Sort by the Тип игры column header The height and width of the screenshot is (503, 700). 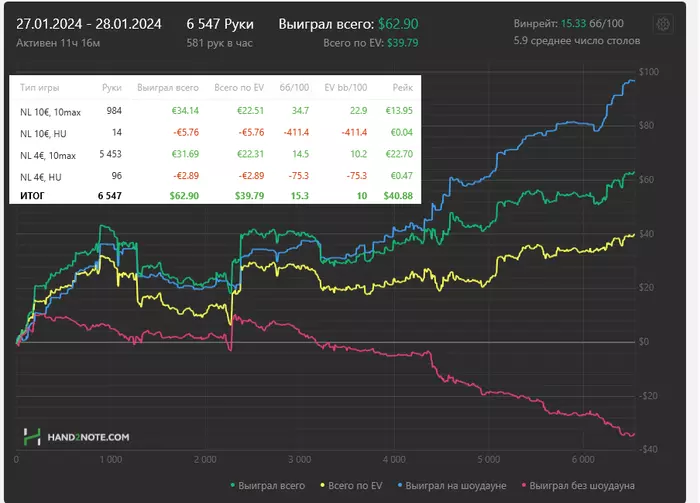[40, 88]
